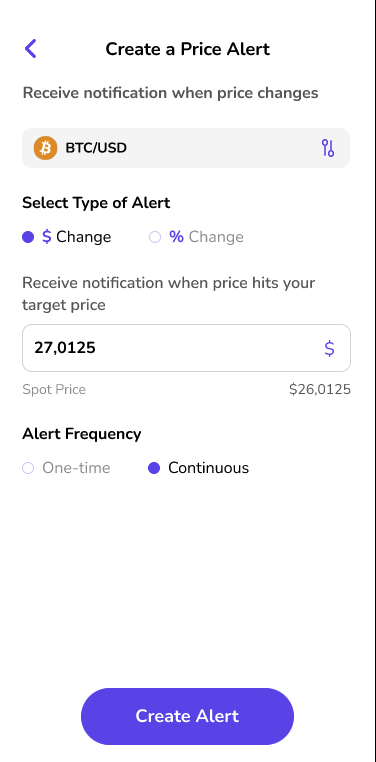Select the $ Change radio dot
The width and height of the screenshot is (376, 762).
click(x=28, y=237)
